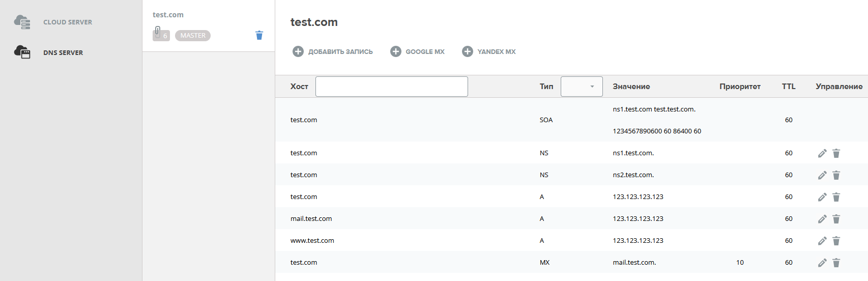Add Yandex MX records
This screenshot has width=868, height=281.
(488, 51)
